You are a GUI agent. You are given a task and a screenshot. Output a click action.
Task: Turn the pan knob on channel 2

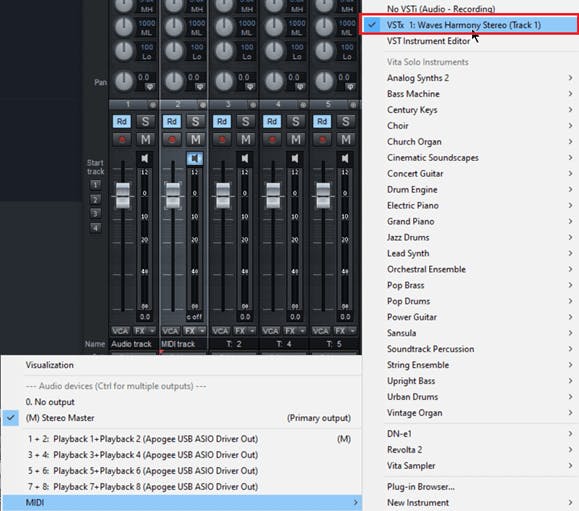point(174,81)
